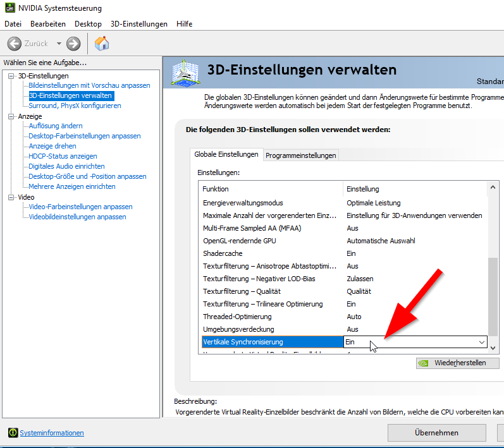Click the Threaded-Optimierung Auto value

(x=354, y=317)
